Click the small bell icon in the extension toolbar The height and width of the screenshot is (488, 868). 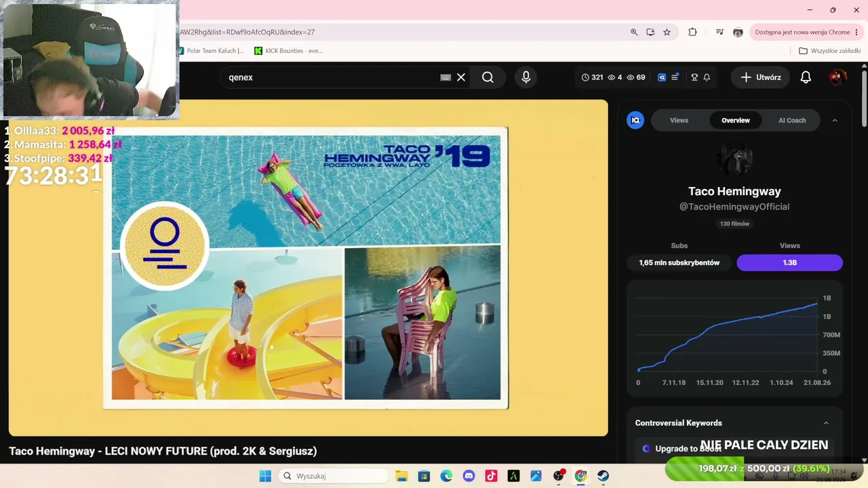point(707,77)
